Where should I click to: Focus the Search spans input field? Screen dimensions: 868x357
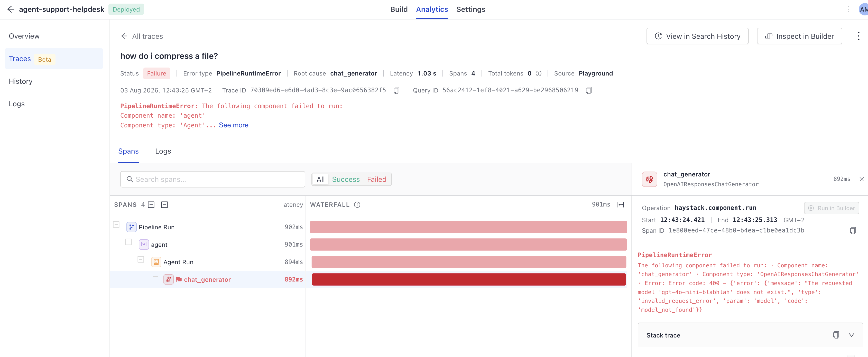(x=213, y=179)
